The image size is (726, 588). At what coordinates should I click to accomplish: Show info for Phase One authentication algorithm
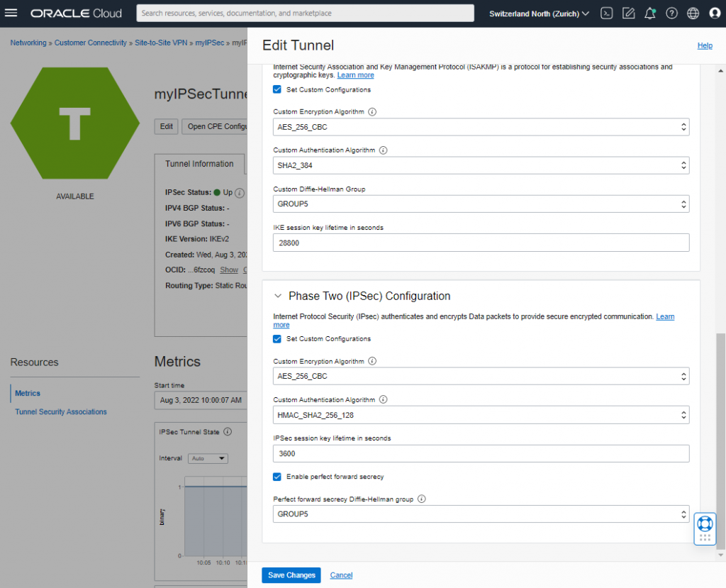click(384, 150)
